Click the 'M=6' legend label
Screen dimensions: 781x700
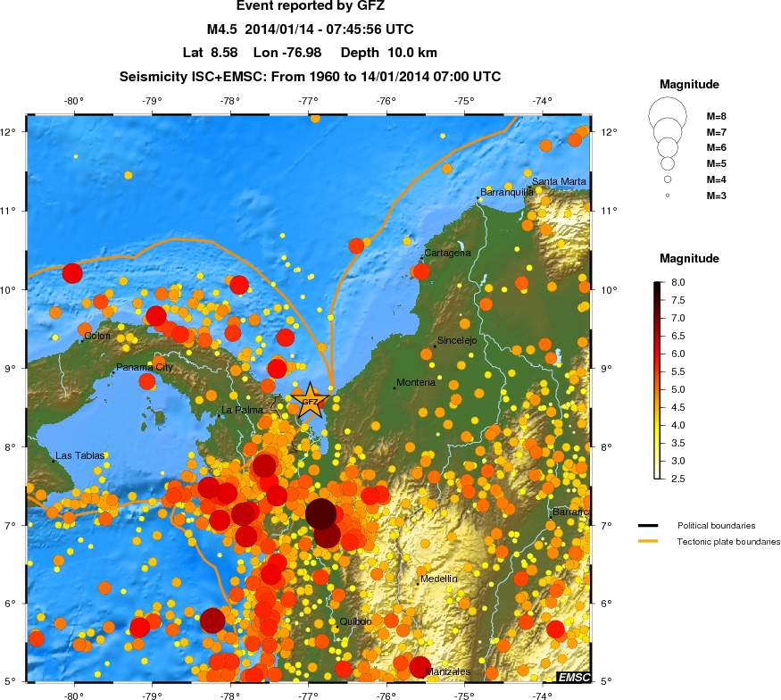(x=716, y=147)
